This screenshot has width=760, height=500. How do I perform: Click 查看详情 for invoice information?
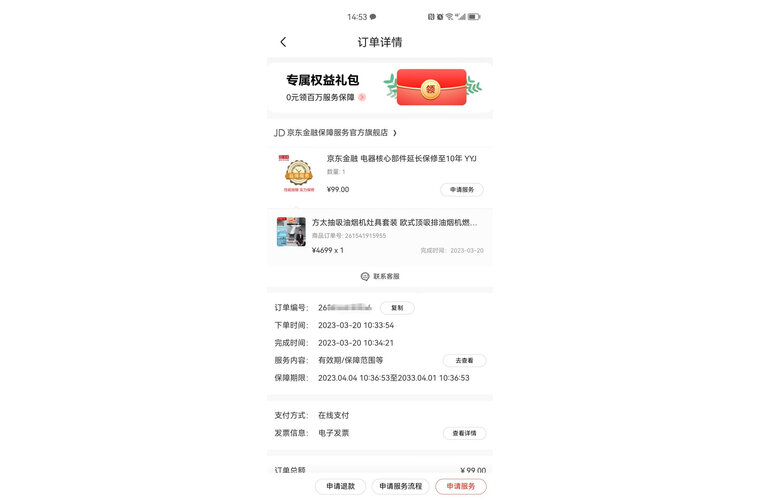click(x=464, y=433)
